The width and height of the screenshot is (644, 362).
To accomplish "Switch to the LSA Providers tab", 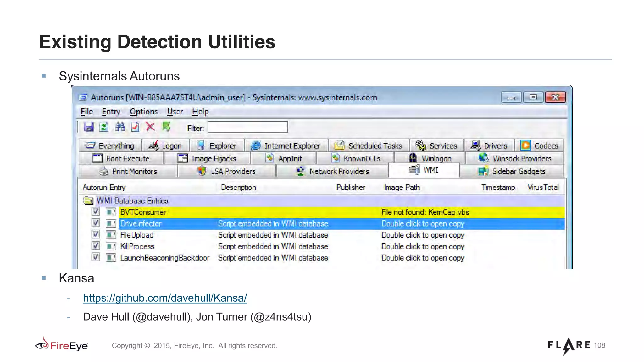I will click(226, 171).
